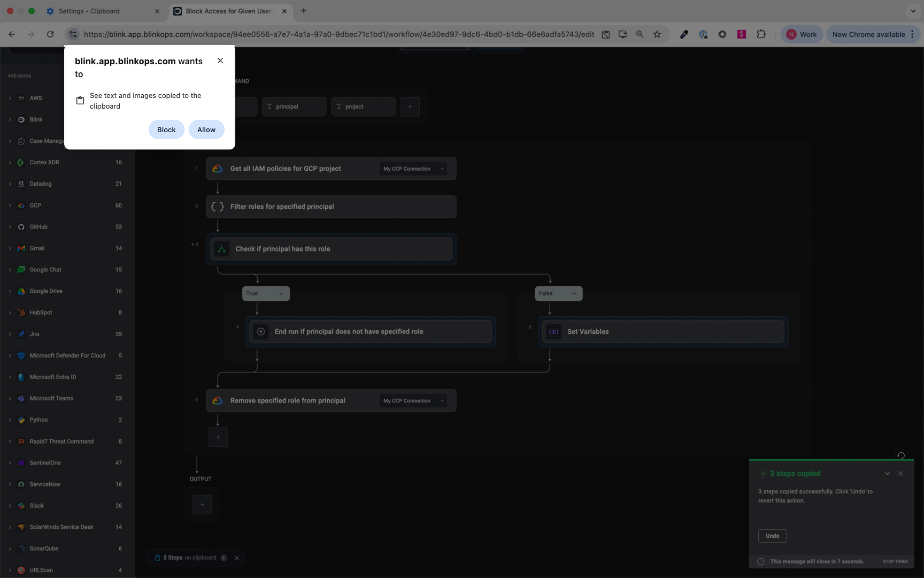Open the True branch dropdown

(266, 293)
